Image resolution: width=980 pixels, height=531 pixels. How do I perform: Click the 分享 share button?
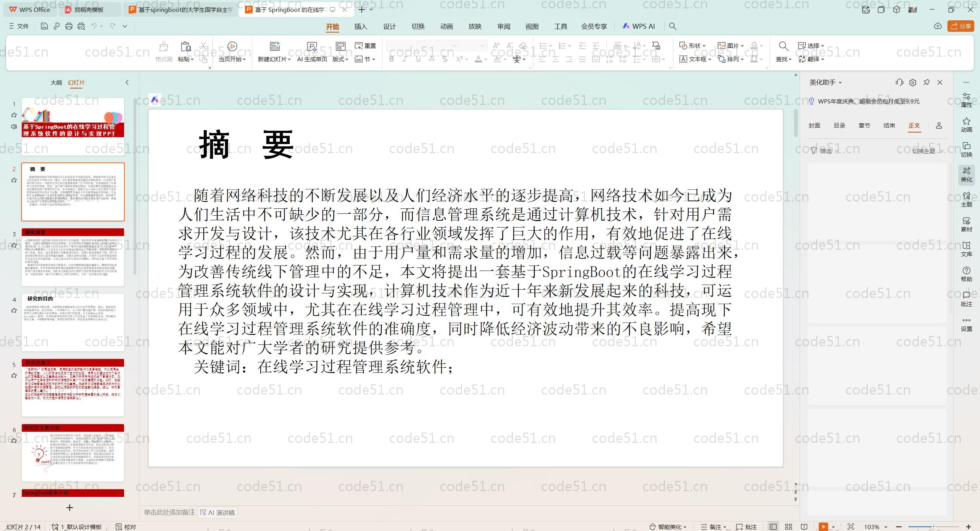[960, 26]
